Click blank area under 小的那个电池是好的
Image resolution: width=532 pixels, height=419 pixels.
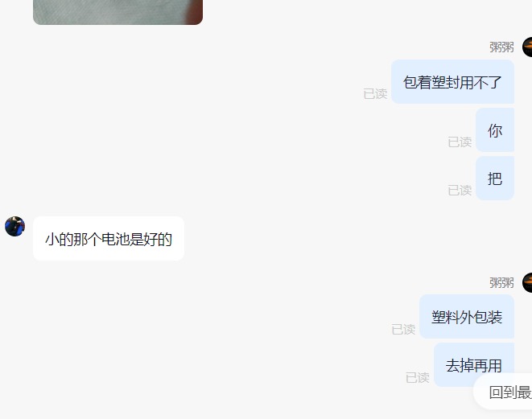click(109, 322)
